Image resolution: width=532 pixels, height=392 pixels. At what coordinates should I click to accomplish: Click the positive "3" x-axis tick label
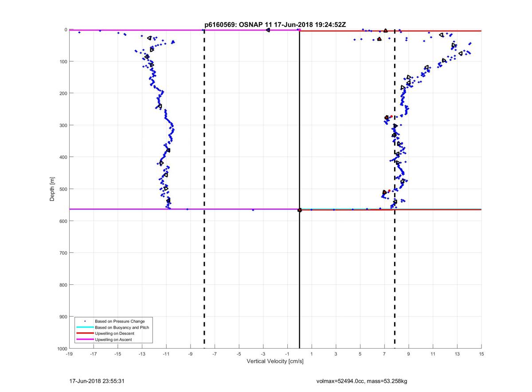[x=336, y=354]
